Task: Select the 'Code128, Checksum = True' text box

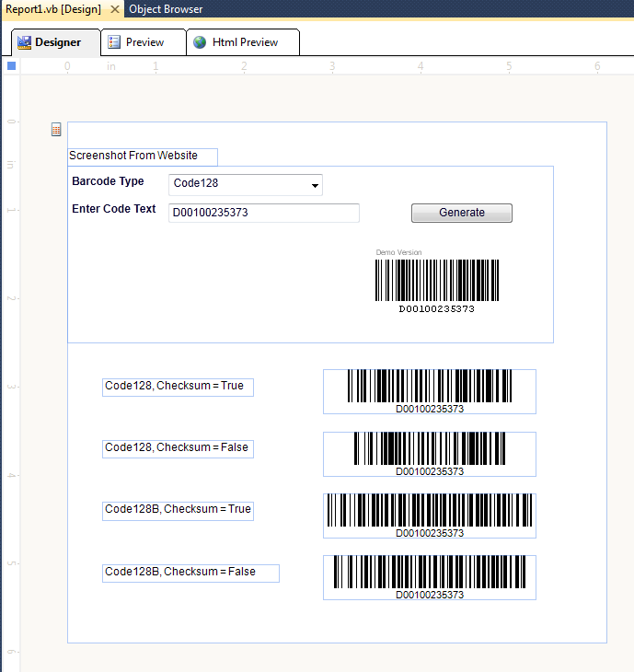Action: [178, 387]
